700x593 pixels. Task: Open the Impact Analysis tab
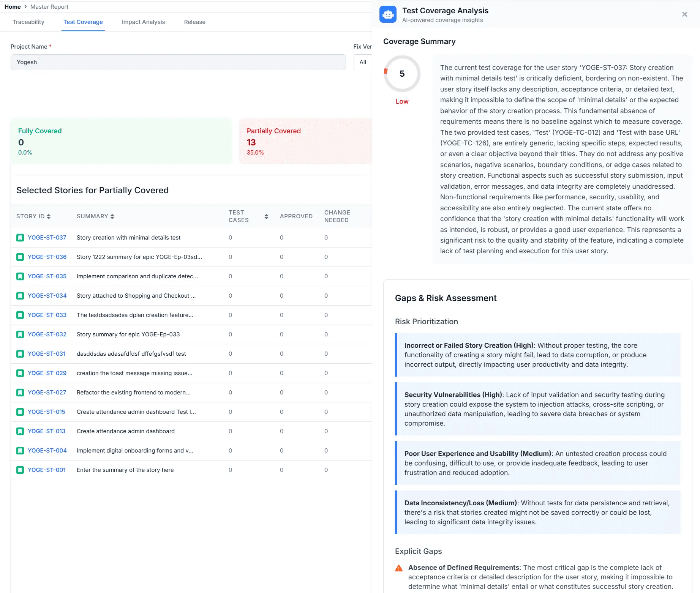pos(143,22)
